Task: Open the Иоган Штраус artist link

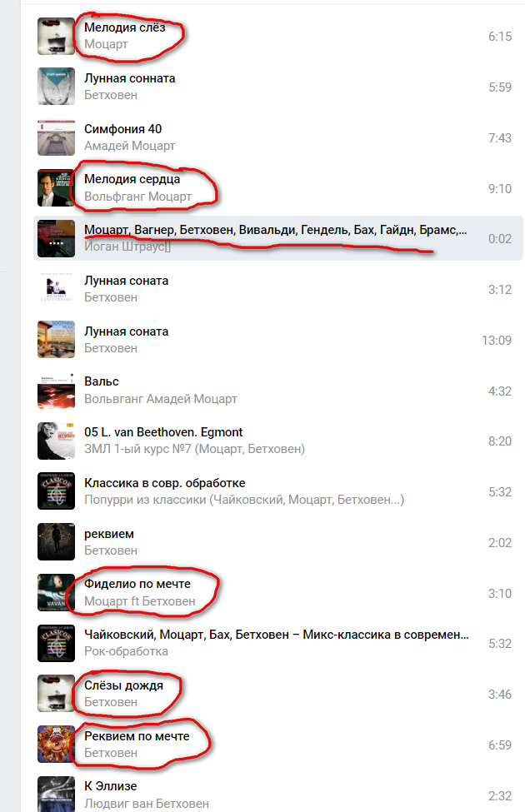Action: 127,247
